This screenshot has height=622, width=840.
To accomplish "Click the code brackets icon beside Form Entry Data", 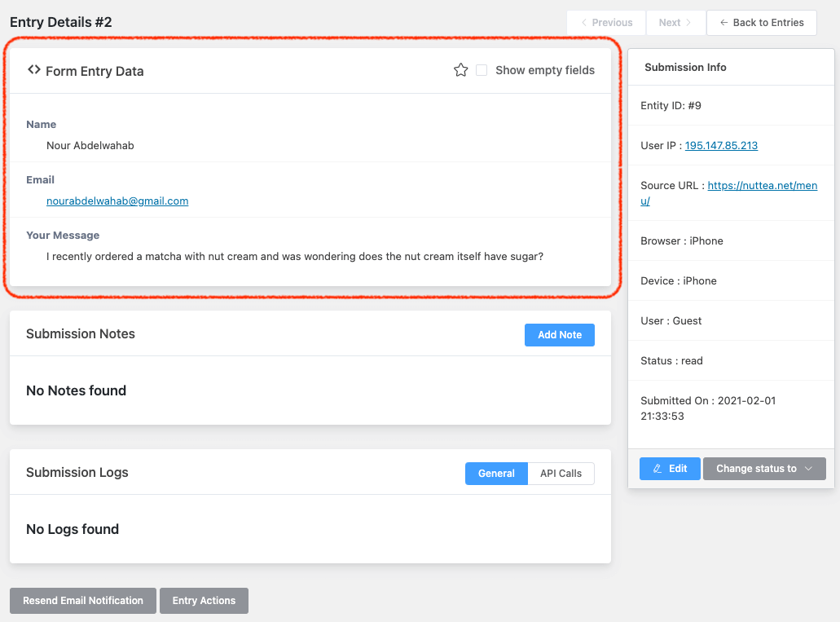I will (x=33, y=70).
